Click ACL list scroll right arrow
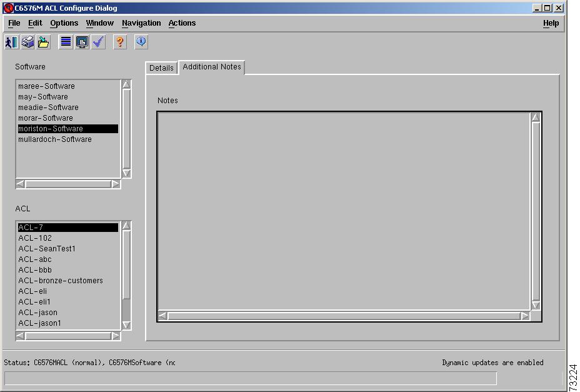 point(116,336)
